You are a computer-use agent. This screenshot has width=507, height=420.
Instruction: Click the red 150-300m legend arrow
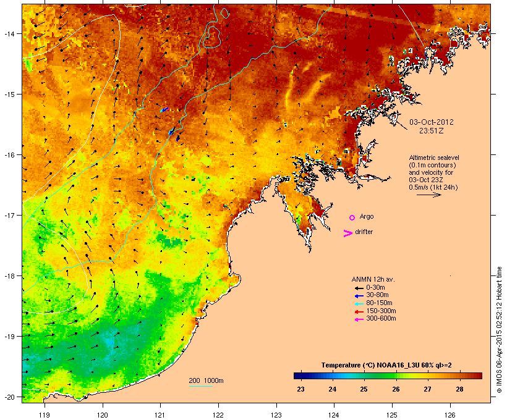tap(359, 312)
